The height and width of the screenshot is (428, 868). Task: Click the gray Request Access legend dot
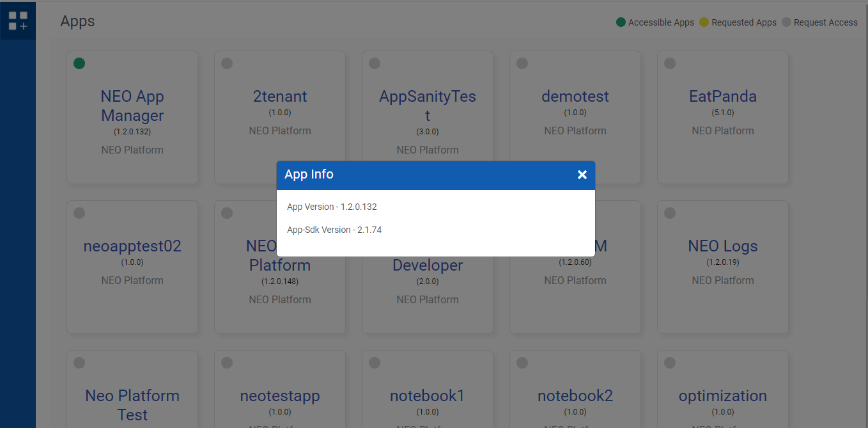pos(786,22)
